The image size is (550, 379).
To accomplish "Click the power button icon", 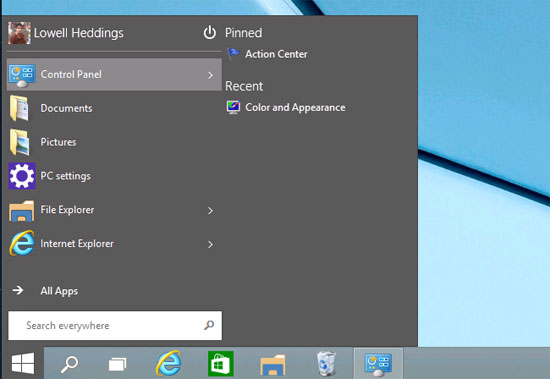I will (x=210, y=33).
